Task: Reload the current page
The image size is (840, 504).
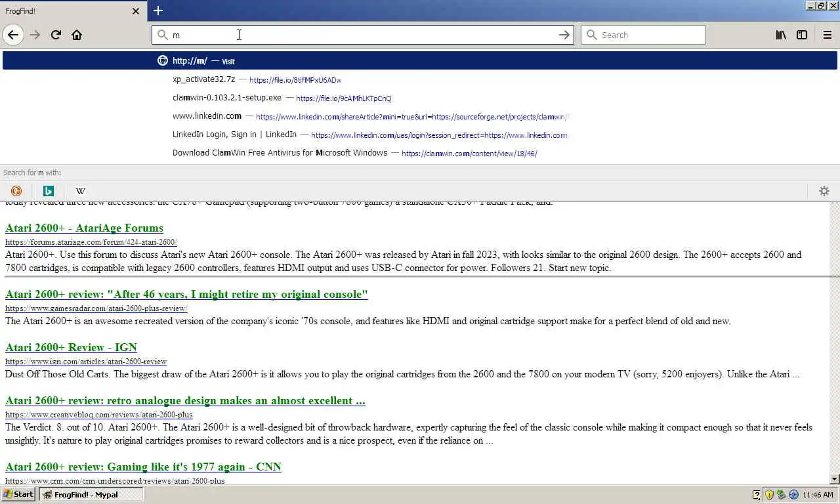Action: 56,35
